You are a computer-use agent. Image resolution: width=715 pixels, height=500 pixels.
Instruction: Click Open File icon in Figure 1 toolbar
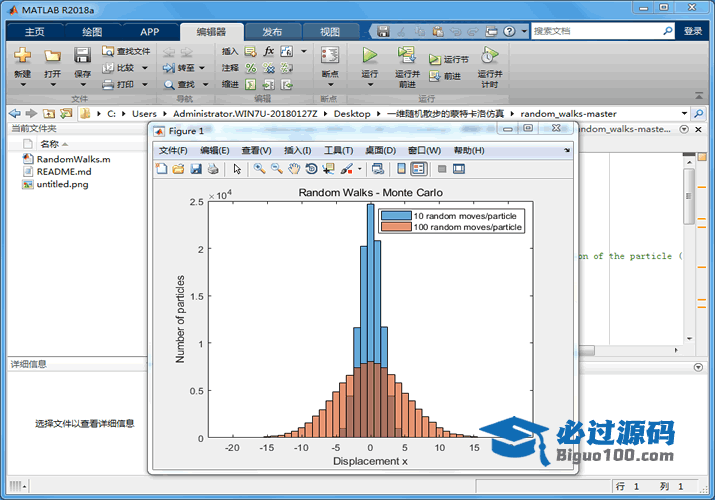[x=178, y=169]
